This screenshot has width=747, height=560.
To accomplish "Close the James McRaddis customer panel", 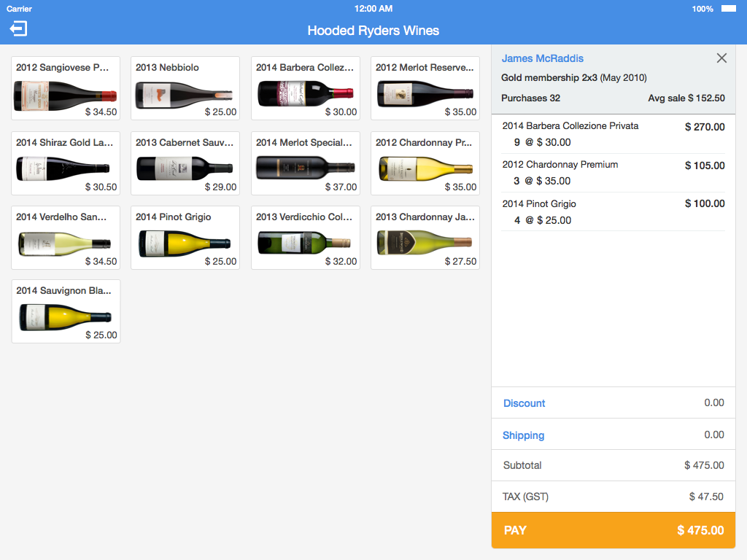I will (721, 58).
